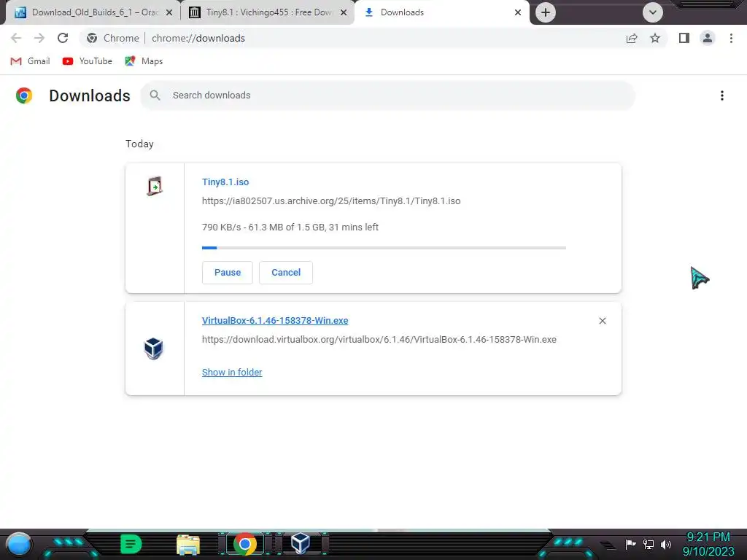Open a new tab with plus button
The width and height of the screenshot is (747, 560).
coord(546,12)
